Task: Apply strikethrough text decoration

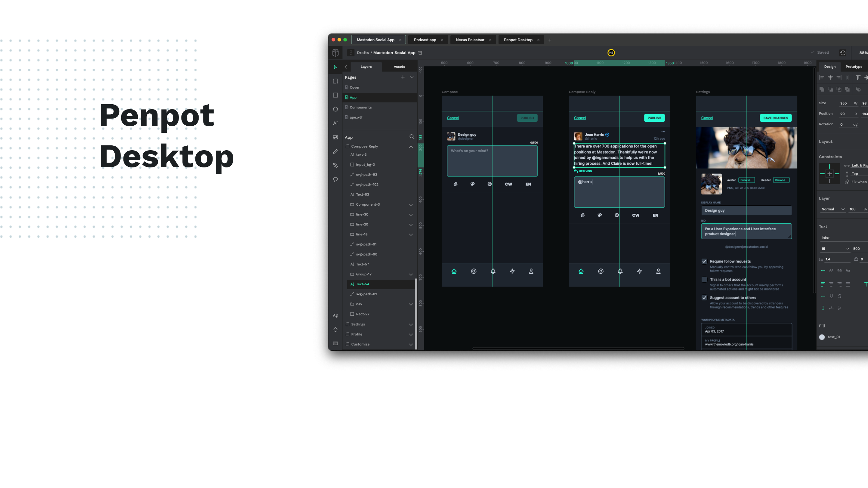Action: pyautogui.click(x=839, y=296)
